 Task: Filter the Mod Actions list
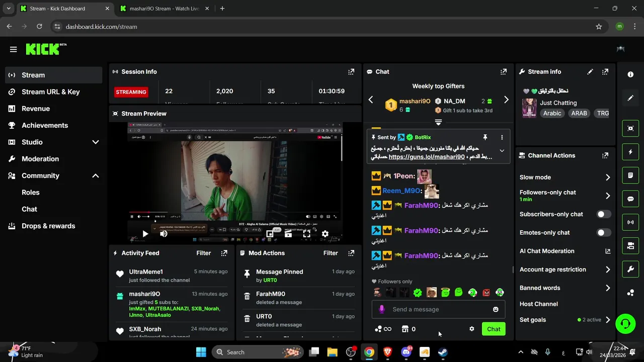(x=331, y=253)
